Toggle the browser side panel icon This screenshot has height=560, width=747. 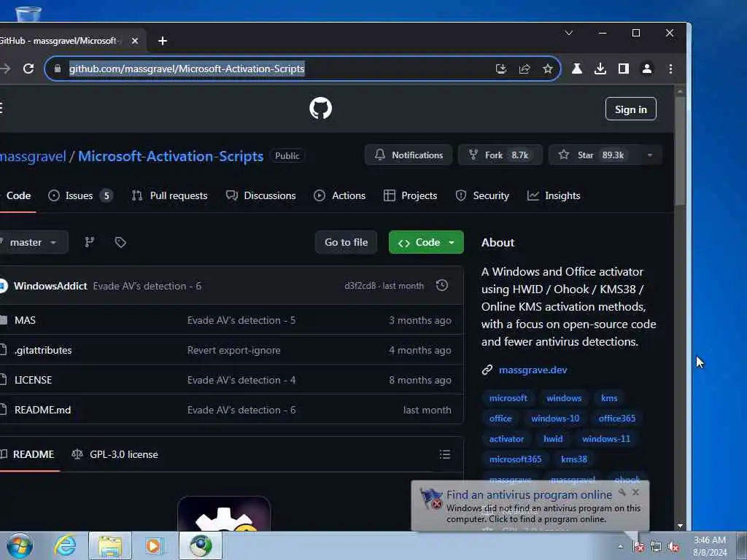[624, 69]
